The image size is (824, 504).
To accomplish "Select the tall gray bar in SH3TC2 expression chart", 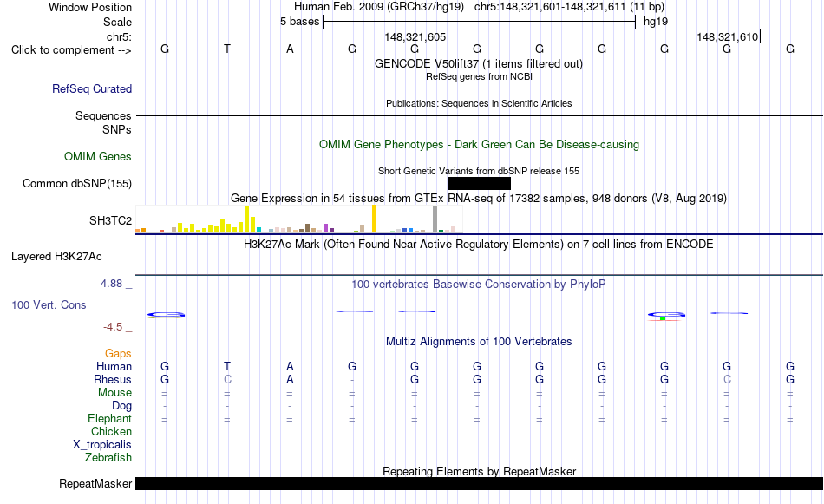I will pos(435,219).
